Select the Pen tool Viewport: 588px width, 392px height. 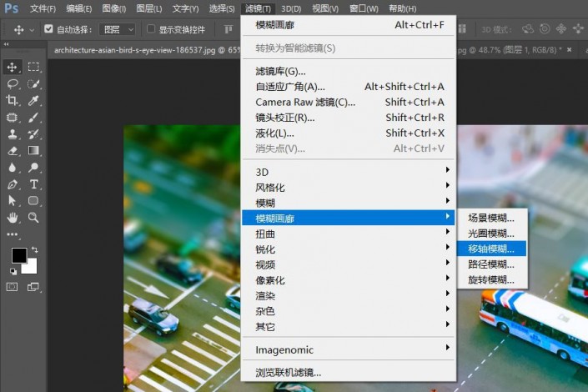12,184
